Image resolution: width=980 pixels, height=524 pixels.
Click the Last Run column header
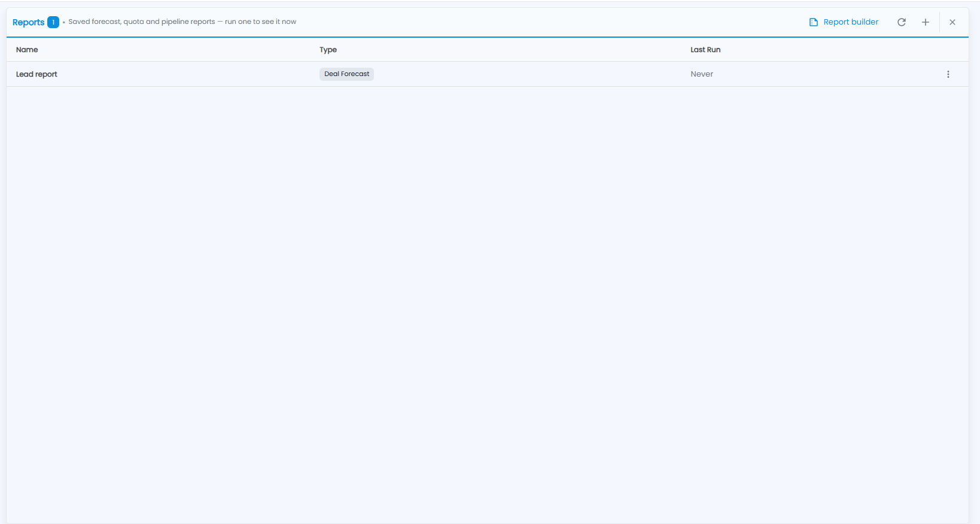pos(705,50)
